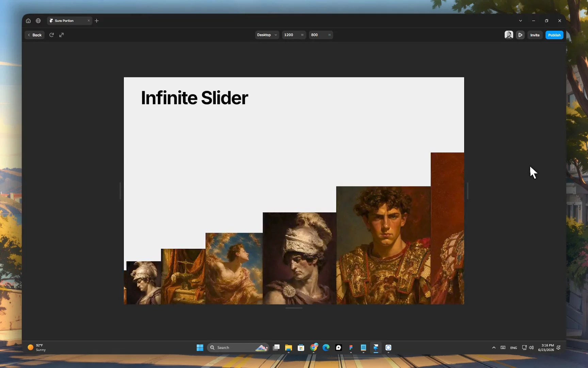This screenshot has height=368, width=588.
Task: Expand the title bar chevron dropdown
Action: [x=520, y=21]
